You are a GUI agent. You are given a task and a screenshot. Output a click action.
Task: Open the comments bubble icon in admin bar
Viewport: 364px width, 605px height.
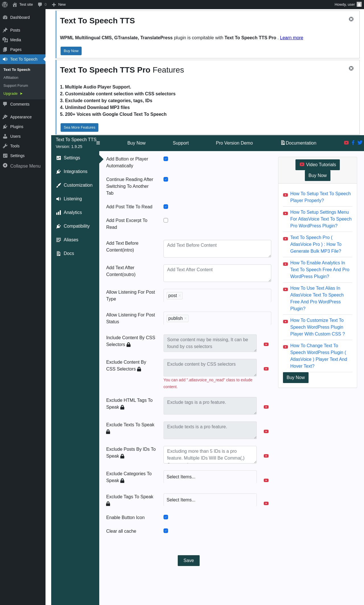[40, 5]
